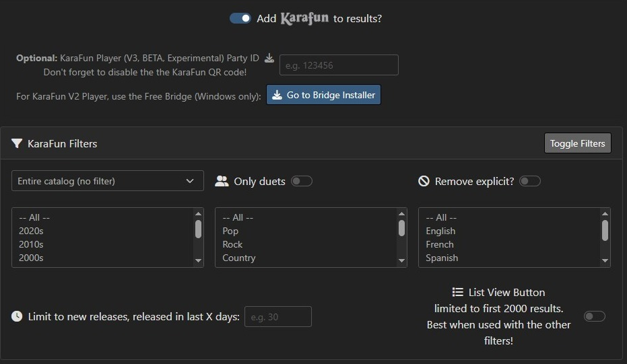
Task: Focus the Party ID input field
Action: coord(339,65)
